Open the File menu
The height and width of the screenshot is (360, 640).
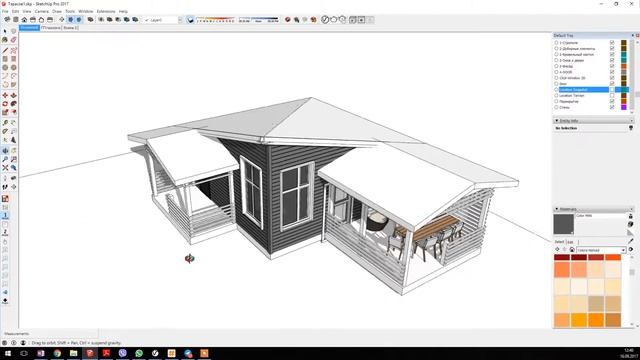(x=5, y=11)
